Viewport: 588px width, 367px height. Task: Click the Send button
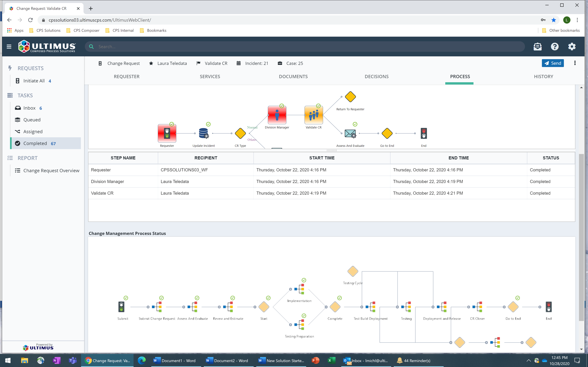coord(553,63)
